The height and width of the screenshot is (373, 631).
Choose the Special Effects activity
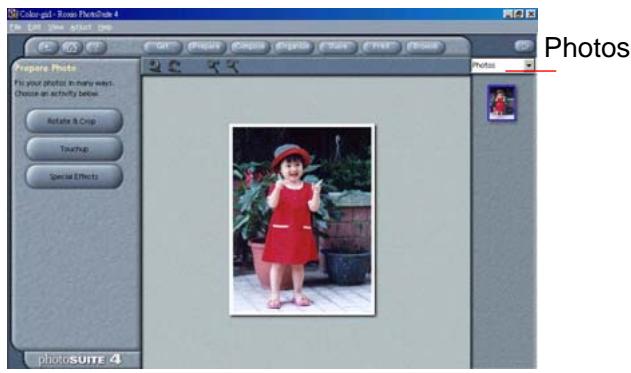click(x=74, y=176)
